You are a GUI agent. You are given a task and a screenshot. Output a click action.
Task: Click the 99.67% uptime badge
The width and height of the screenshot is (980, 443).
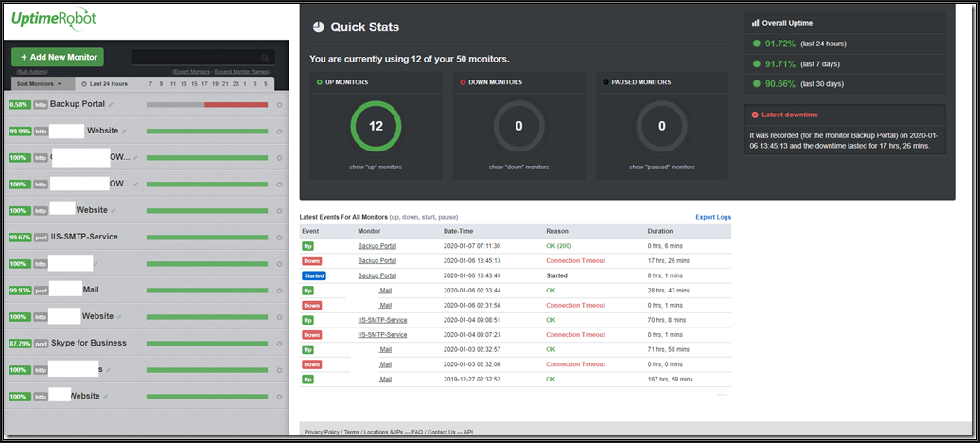pyautogui.click(x=20, y=238)
